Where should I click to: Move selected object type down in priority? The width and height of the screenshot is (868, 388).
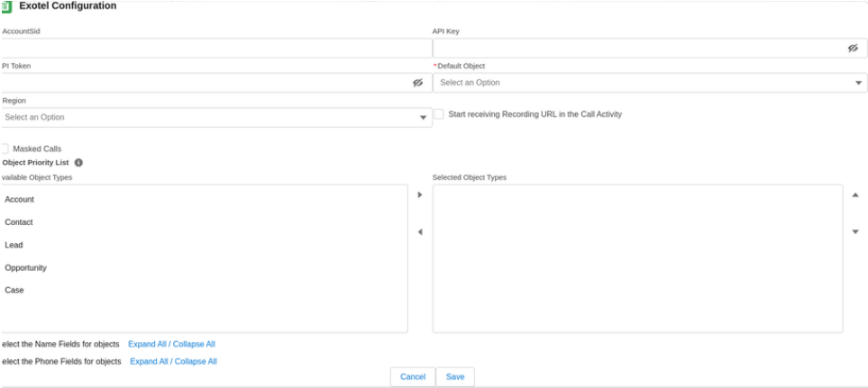point(855,231)
